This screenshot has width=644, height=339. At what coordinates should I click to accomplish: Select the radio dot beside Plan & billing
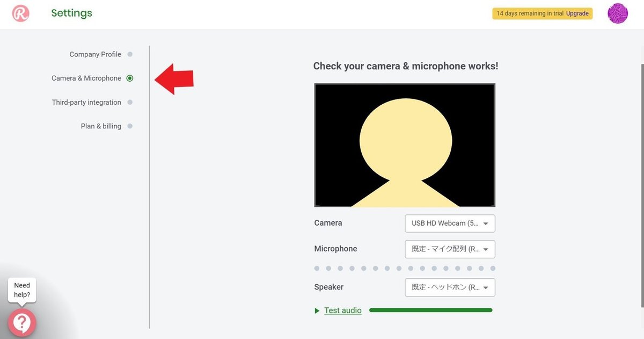coord(130,126)
